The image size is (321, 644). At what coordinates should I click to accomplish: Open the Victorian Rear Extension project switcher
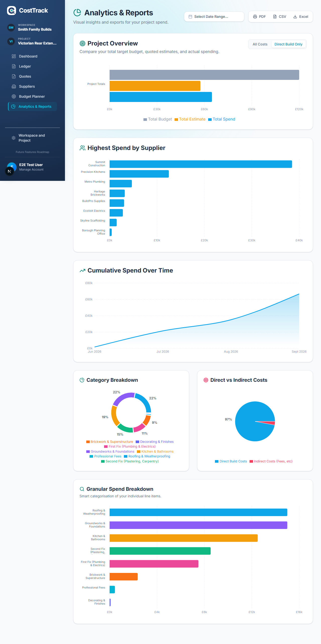[32, 41]
